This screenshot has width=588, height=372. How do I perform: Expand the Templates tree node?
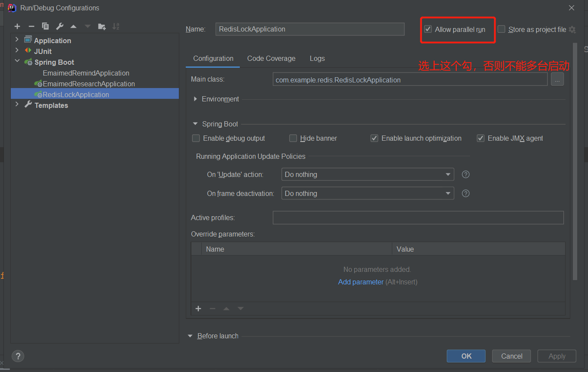[17, 104]
